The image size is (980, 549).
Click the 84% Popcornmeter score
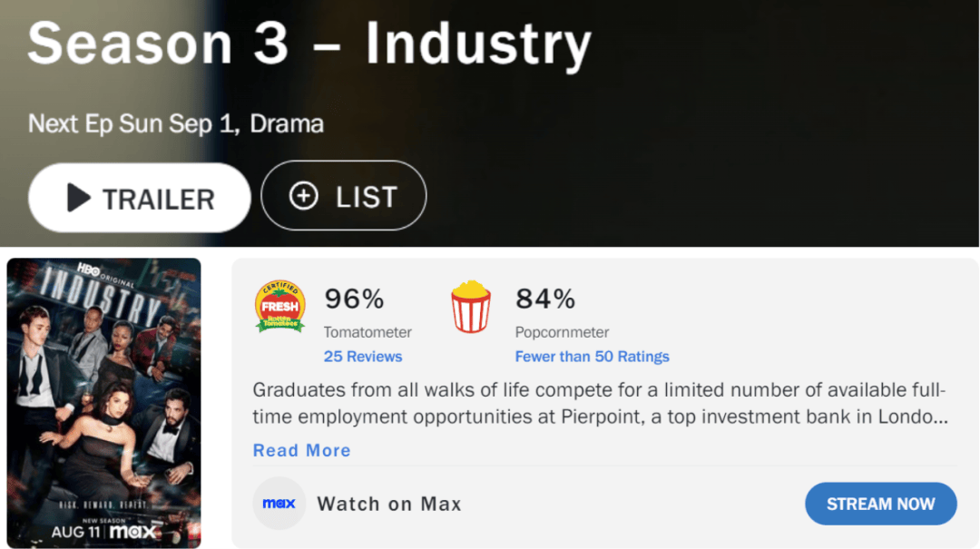pyautogui.click(x=545, y=299)
